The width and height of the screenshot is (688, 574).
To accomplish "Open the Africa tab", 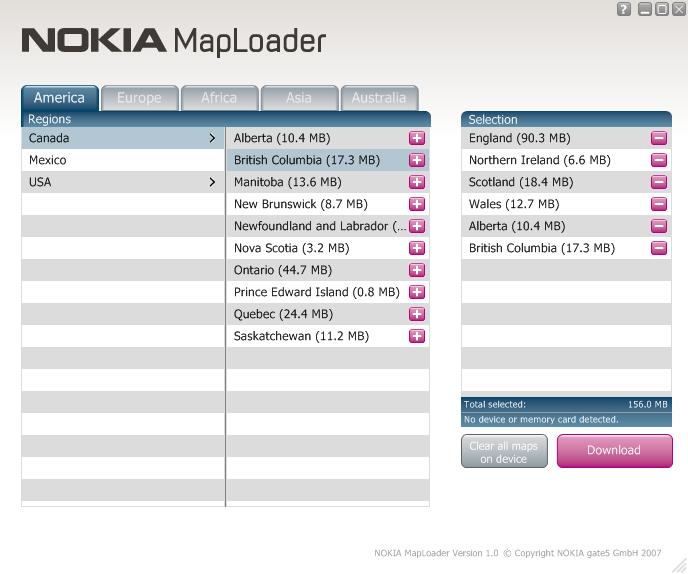I will tap(219, 98).
